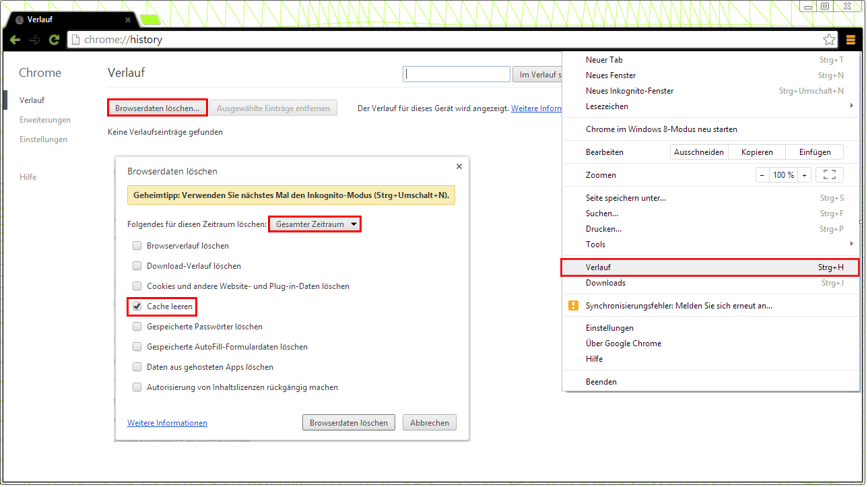Click the history search input field
The height and width of the screenshot is (487, 868).
[456, 73]
